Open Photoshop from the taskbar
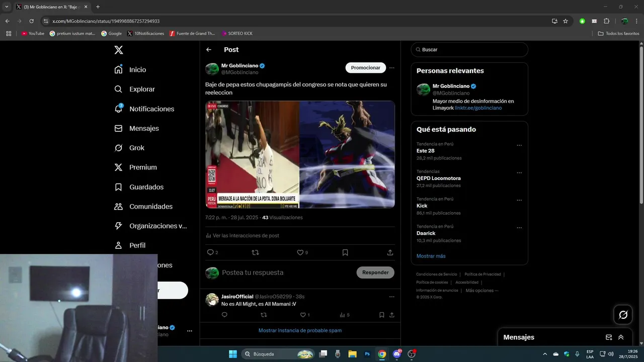 (x=367, y=354)
